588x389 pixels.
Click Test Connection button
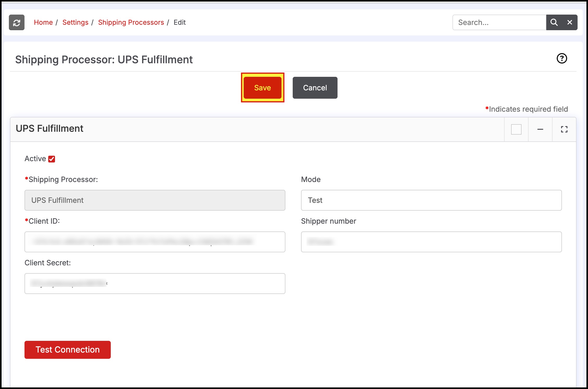[68, 350]
